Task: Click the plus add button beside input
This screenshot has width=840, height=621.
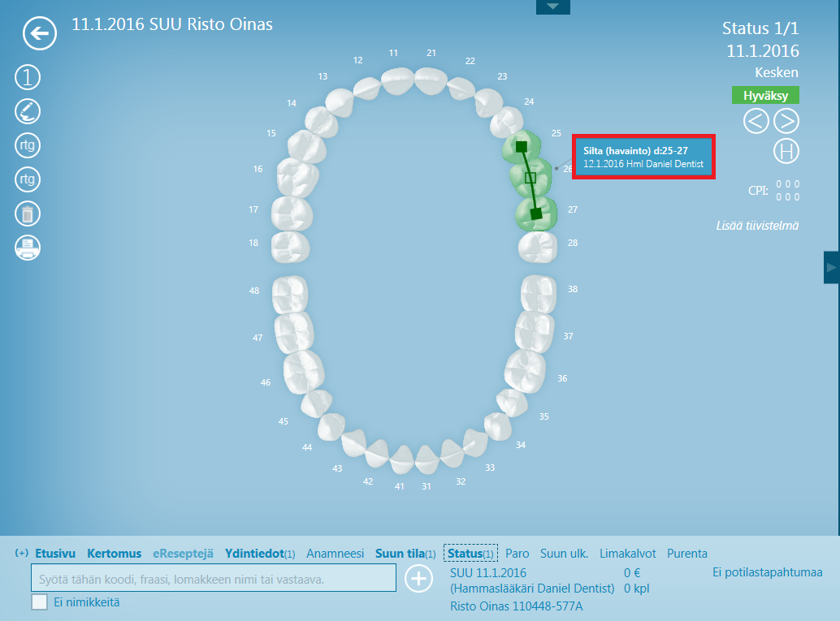Action: coord(418,579)
